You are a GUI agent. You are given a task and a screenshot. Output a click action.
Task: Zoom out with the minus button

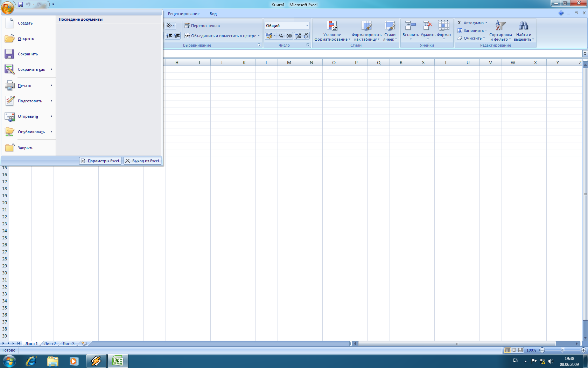542,350
